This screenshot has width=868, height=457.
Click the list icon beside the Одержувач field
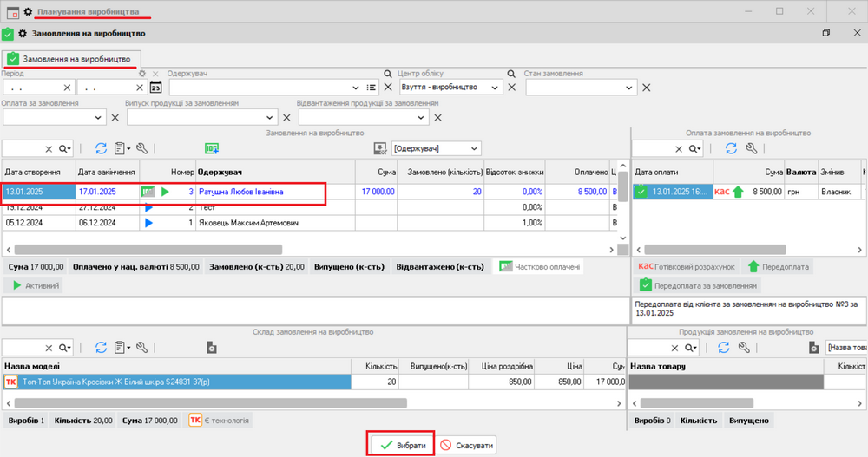click(372, 88)
